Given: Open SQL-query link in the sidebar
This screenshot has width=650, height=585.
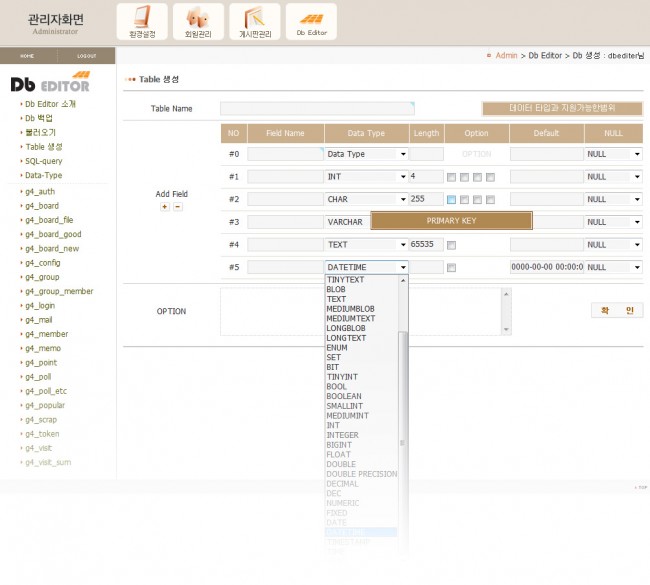Looking at the screenshot, I should pos(44,161).
